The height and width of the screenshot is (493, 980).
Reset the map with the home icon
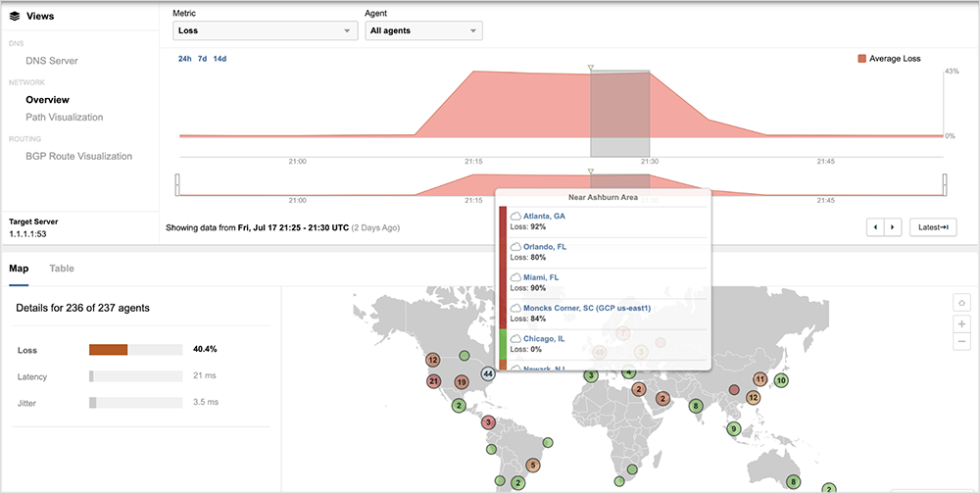coord(961,303)
